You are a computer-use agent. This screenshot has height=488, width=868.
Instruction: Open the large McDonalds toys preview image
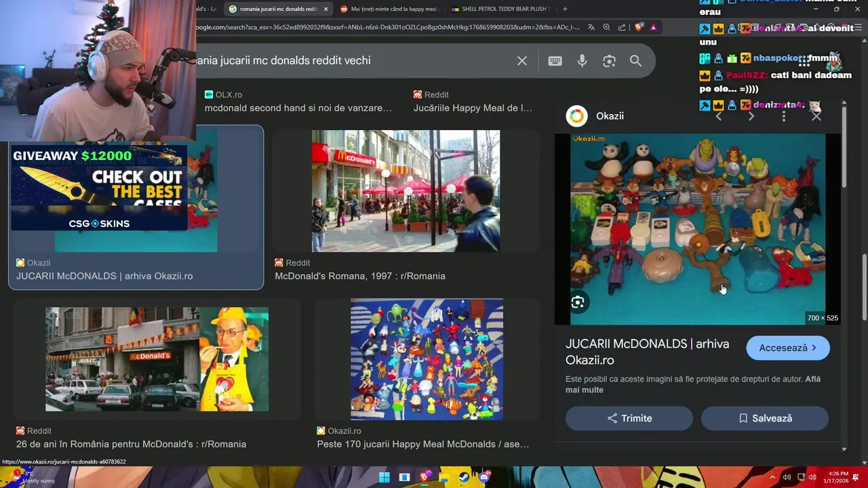697,229
